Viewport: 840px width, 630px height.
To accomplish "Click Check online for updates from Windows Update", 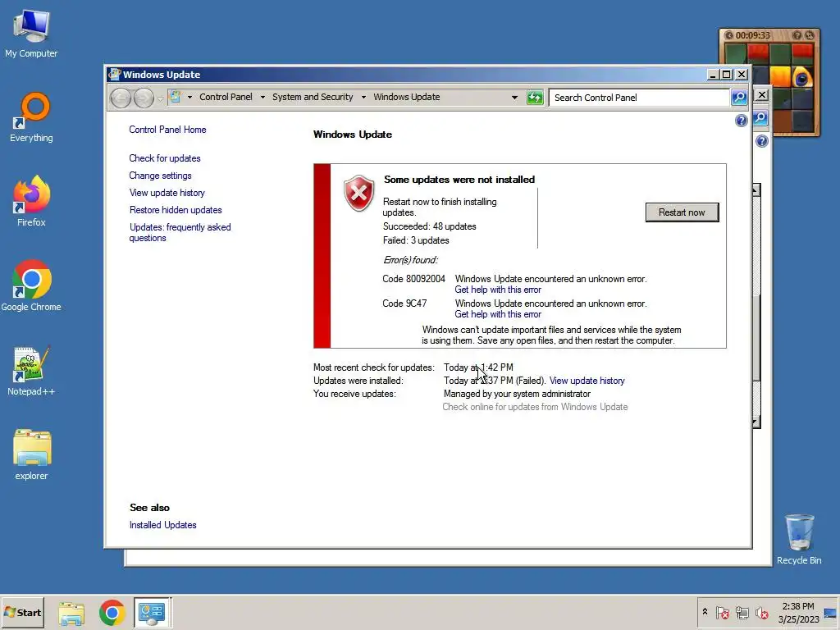I will coord(535,407).
